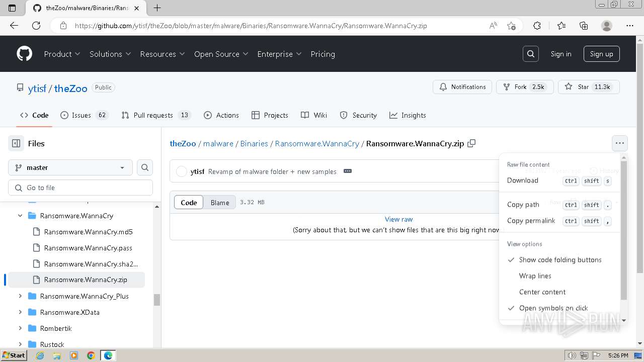Toggle Show code folding buttons option

[x=560, y=260]
